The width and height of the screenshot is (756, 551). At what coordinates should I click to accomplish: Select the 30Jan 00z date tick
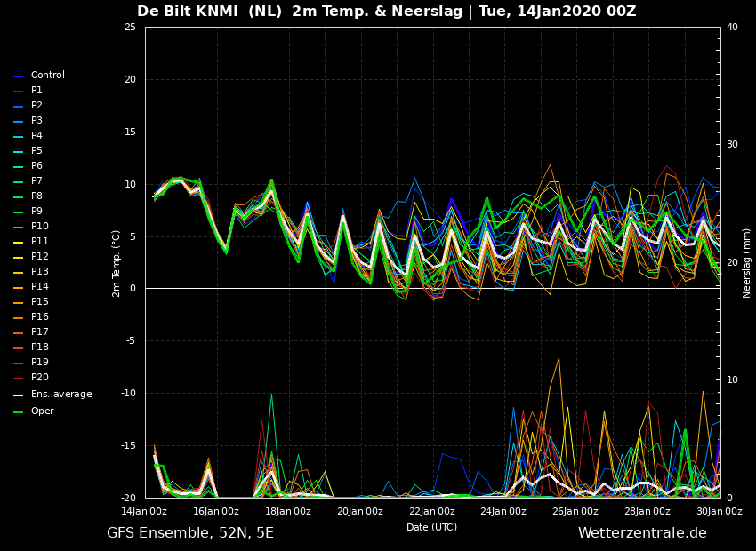click(719, 511)
